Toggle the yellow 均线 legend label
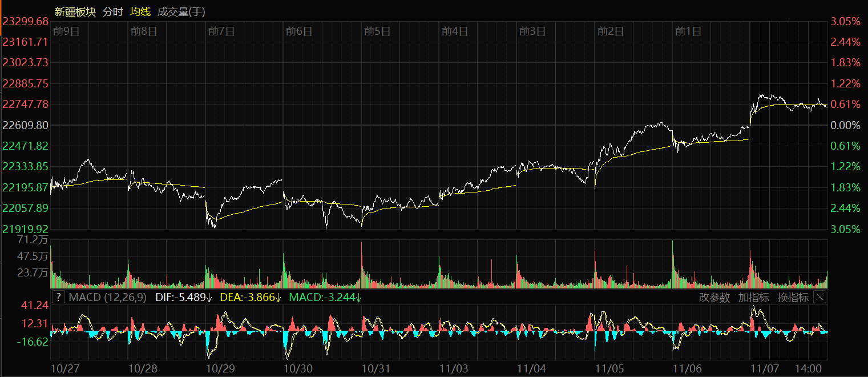 140,11
